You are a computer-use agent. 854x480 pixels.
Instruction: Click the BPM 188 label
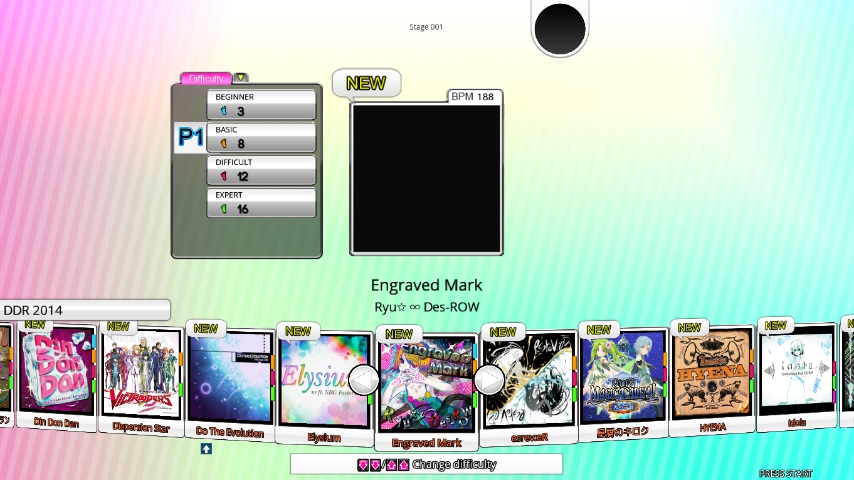[472, 96]
